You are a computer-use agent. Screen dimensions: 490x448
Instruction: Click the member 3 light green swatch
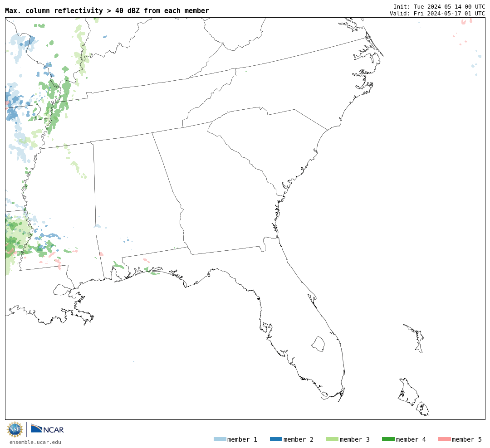click(332, 439)
